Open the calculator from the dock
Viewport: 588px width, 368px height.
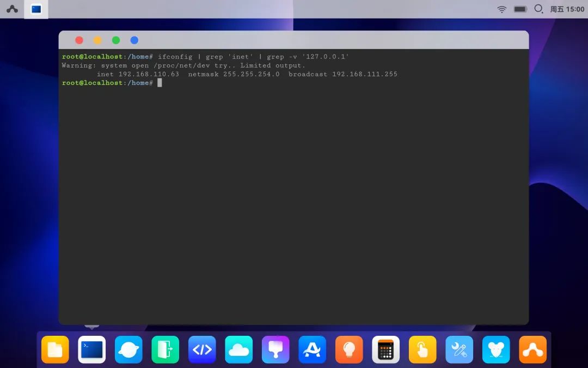tap(385, 350)
